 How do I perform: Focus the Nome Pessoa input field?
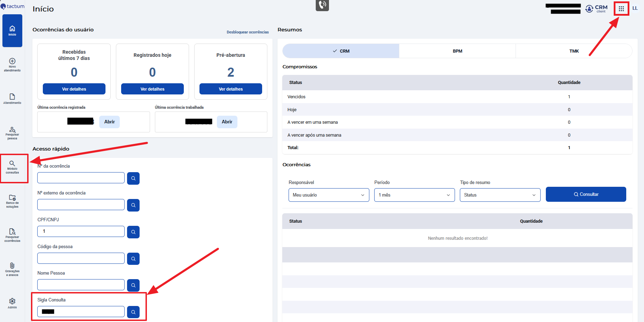click(x=81, y=285)
